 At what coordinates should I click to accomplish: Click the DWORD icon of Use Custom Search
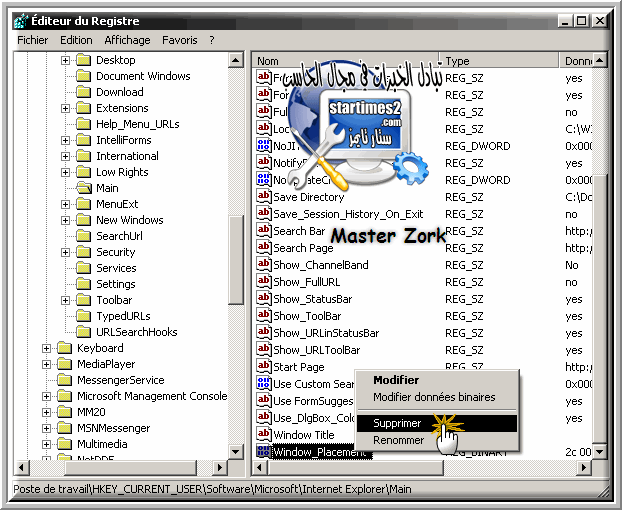pos(264,383)
